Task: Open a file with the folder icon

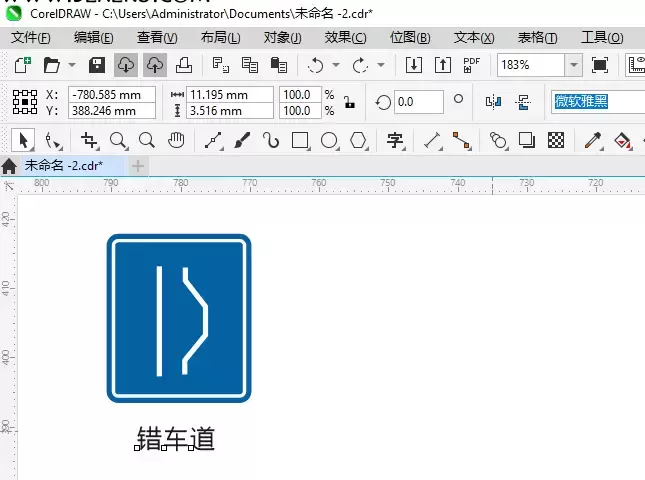Action: [52, 65]
